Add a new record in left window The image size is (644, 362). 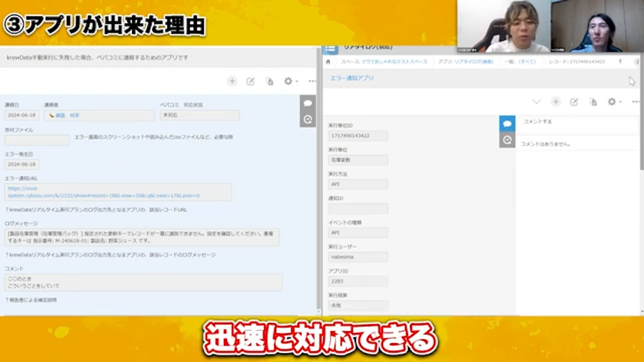pyautogui.click(x=232, y=81)
